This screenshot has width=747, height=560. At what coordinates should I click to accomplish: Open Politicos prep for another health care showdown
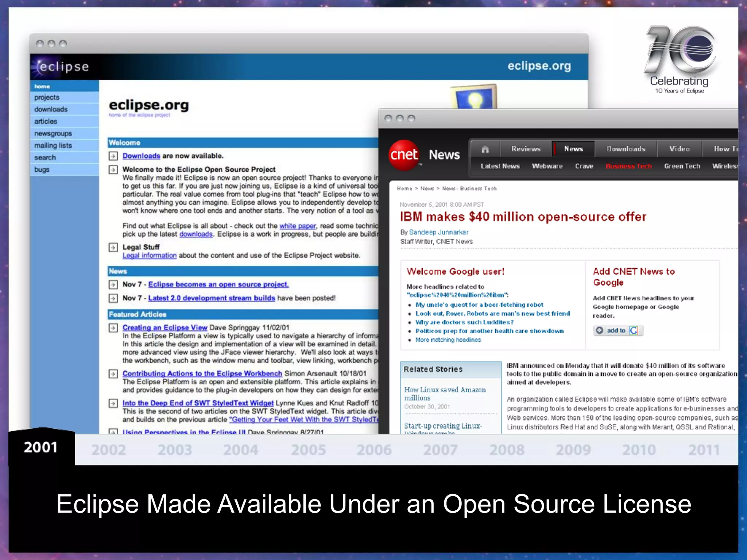point(489,331)
